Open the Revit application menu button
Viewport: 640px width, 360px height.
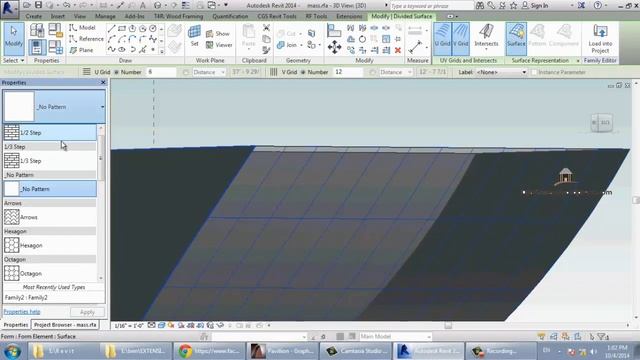coord(8,9)
